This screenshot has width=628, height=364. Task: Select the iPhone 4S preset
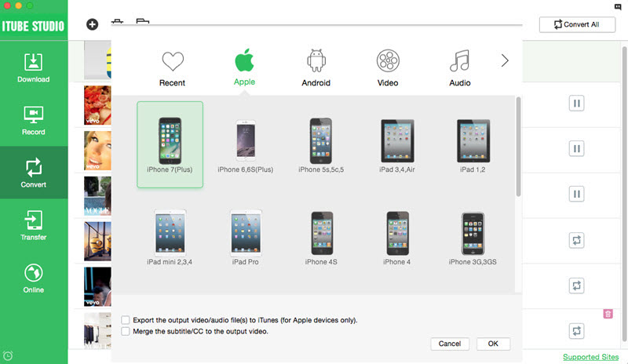click(x=321, y=238)
